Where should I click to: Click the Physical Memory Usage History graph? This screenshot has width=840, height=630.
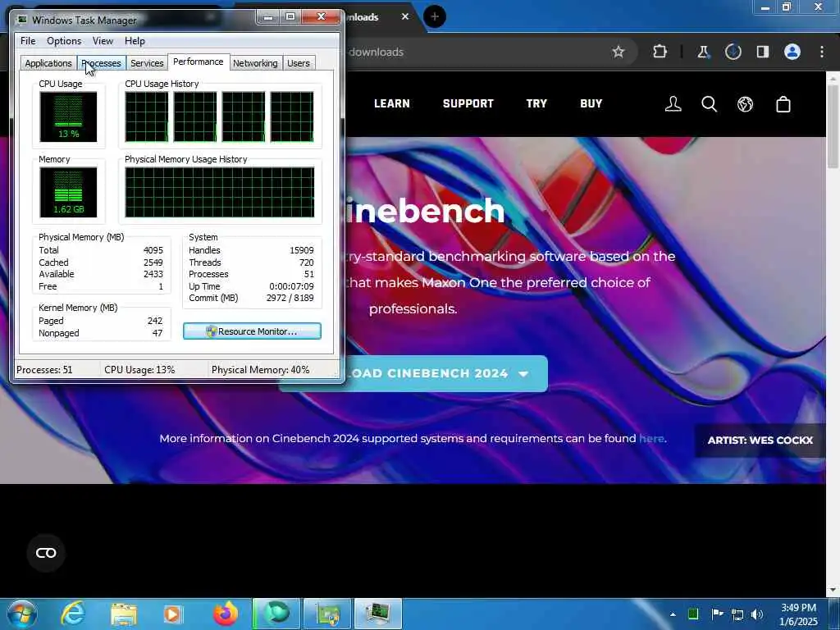pyautogui.click(x=220, y=192)
